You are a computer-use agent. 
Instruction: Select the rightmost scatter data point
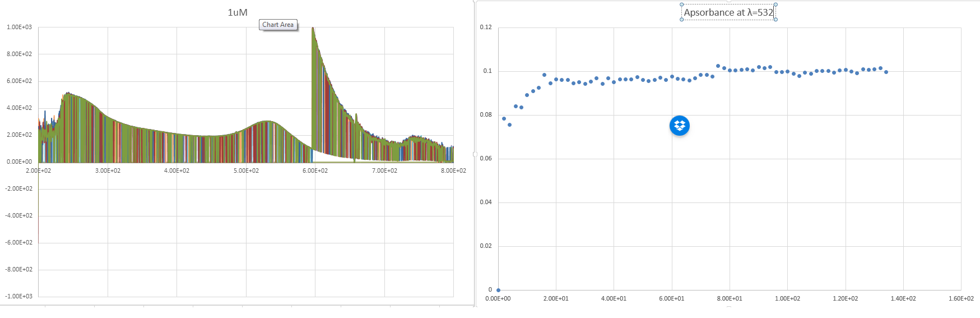pyautogui.click(x=886, y=72)
